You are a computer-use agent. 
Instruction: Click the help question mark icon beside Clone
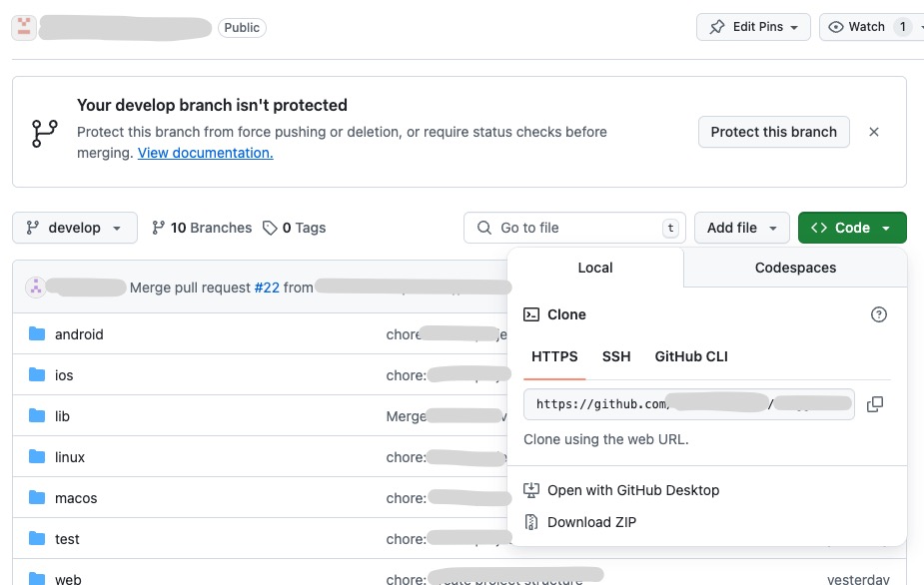click(879, 314)
